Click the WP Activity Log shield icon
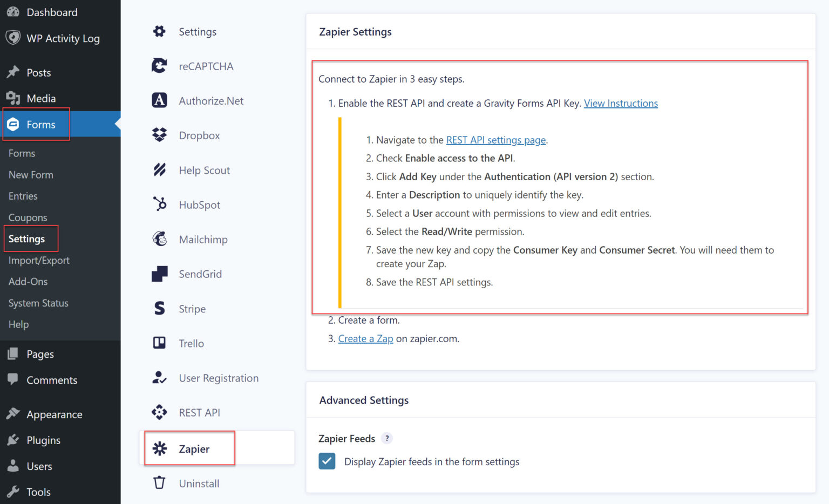The width and height of the screenshot is (829, 504). (x=13, y=38)
